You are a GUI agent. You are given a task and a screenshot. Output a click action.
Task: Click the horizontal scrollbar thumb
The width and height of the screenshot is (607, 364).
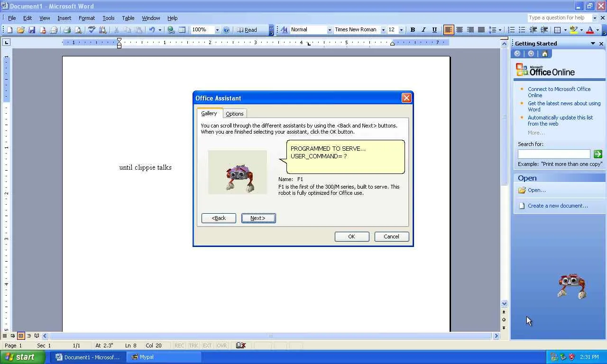coord(271,336)
